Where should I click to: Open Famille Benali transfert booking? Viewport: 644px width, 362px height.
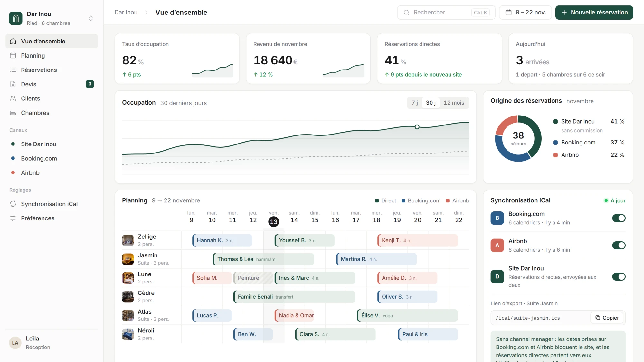click(294, 297)
